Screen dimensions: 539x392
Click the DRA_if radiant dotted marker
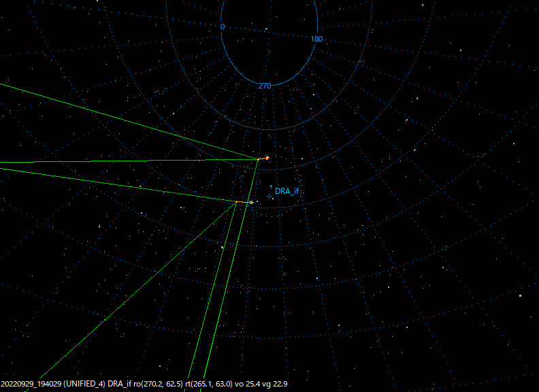pyautogui.click(x=269, y=195)
